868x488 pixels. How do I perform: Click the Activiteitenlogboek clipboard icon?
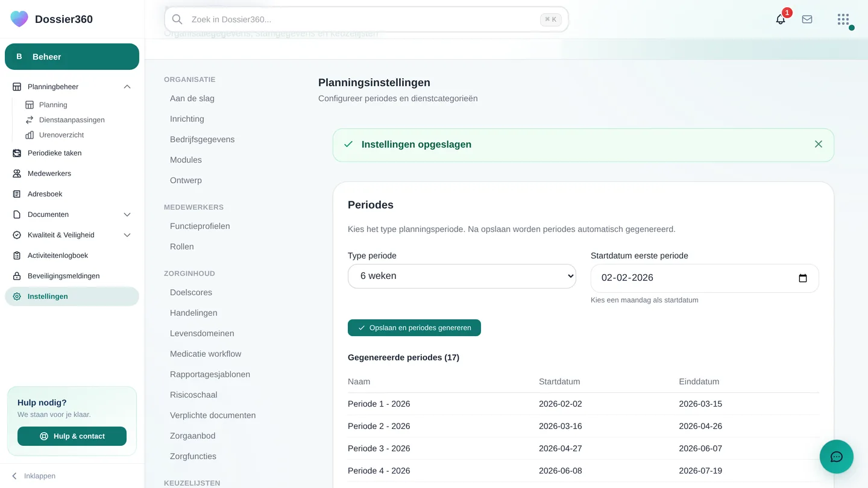click(x=17, y=255)
